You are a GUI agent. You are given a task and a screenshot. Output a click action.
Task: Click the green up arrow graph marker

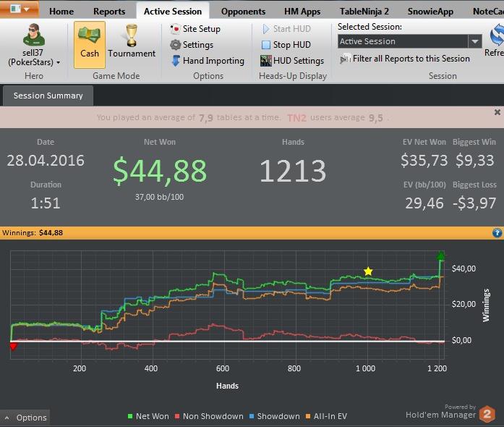(440, 255)
